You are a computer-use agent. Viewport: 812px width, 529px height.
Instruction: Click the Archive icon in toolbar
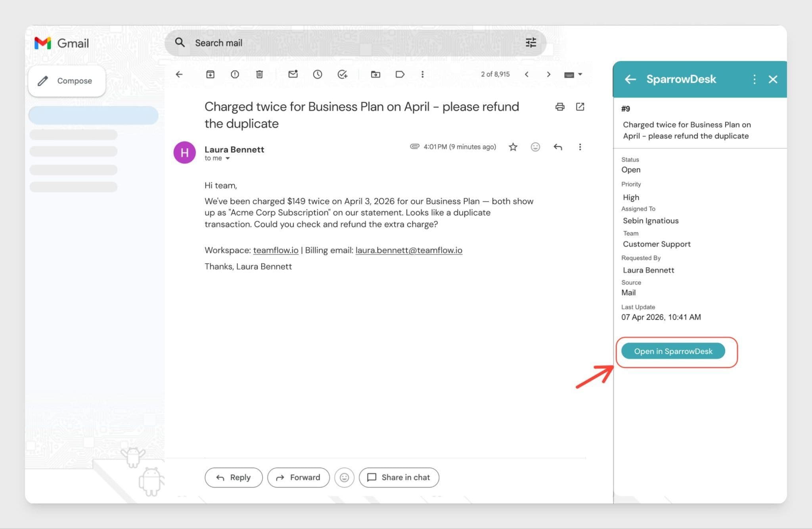click(x=210, y=74)
